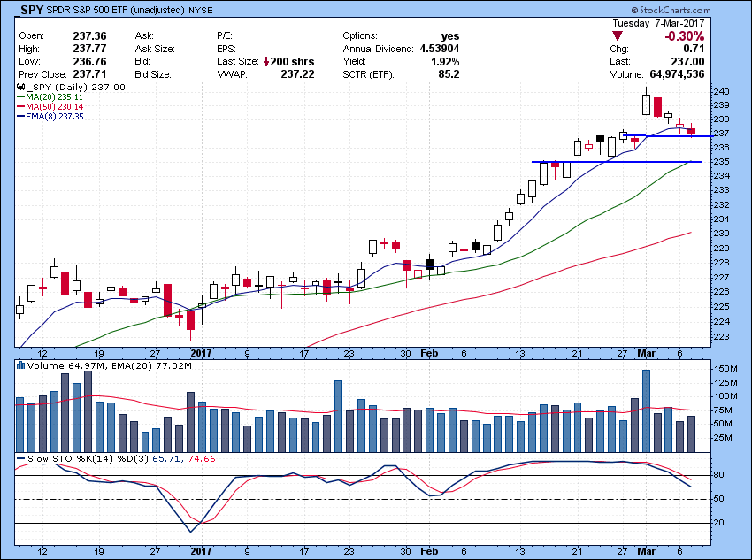Click the 80 stochastic axis label
This screenshot has height=560, width=752.
(720, 475)
